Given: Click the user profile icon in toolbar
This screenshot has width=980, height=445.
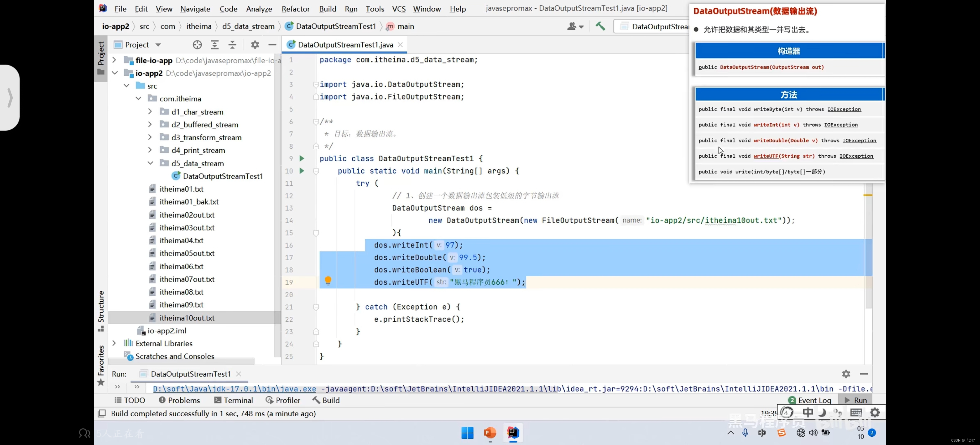Looking at the screenshot, I should [575, 26].
